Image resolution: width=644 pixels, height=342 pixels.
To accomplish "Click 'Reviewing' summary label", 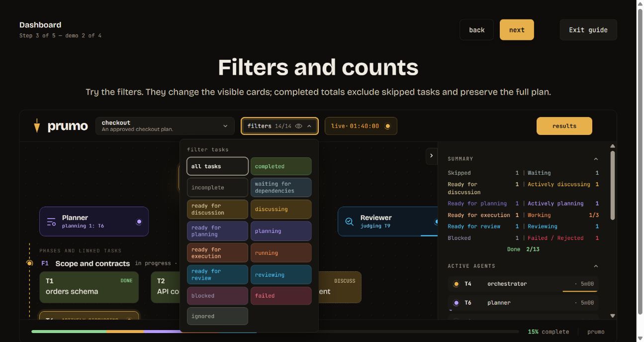I will point(543,226).
